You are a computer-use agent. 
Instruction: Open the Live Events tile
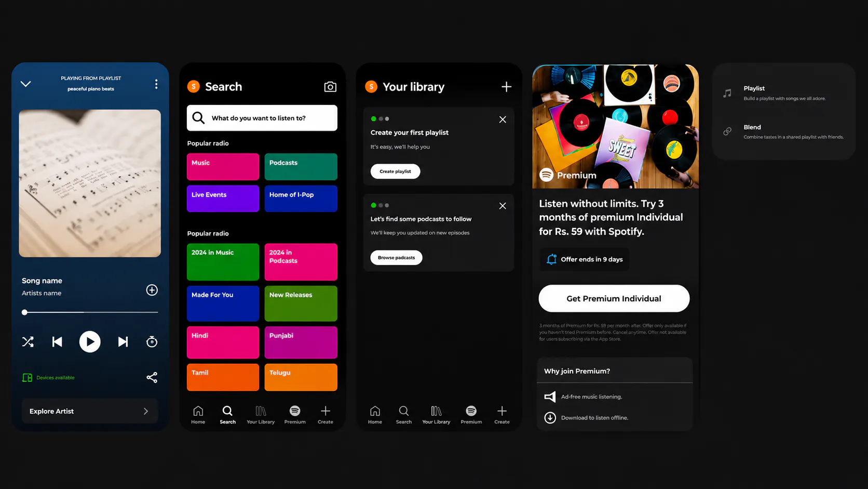pyautogui.click(x=223, y=199)
